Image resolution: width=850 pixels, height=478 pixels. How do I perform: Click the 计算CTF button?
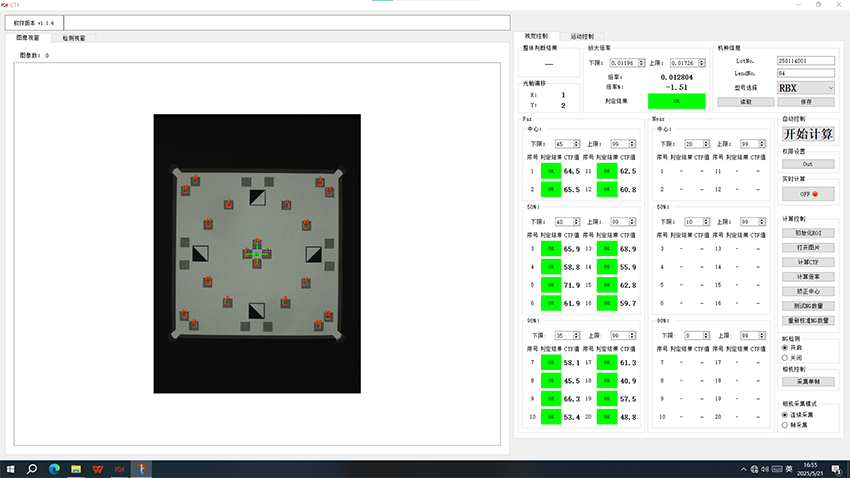click(x=808, y=261)
